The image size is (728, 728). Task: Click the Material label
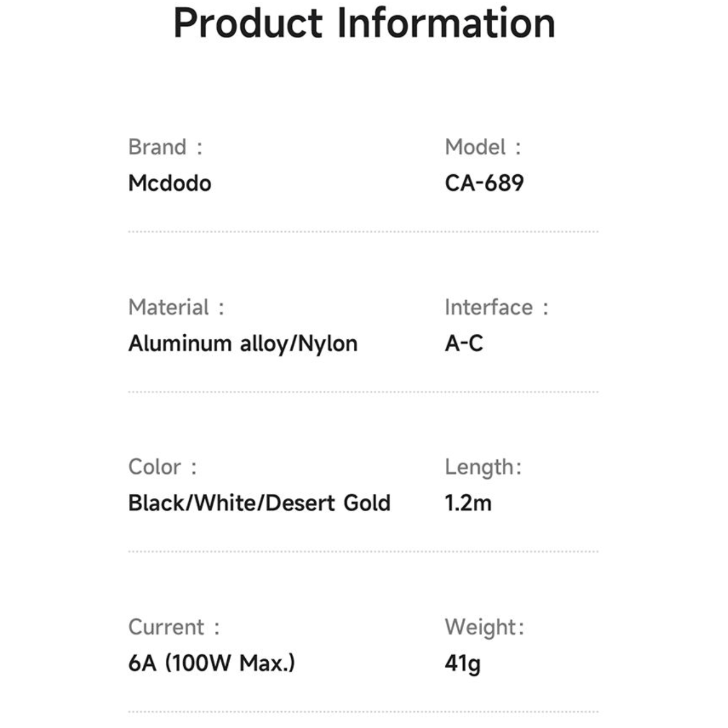(169, 307)
